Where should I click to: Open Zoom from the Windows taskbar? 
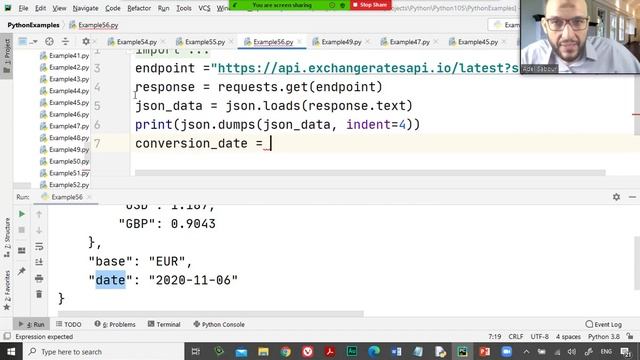click(507, 351)
